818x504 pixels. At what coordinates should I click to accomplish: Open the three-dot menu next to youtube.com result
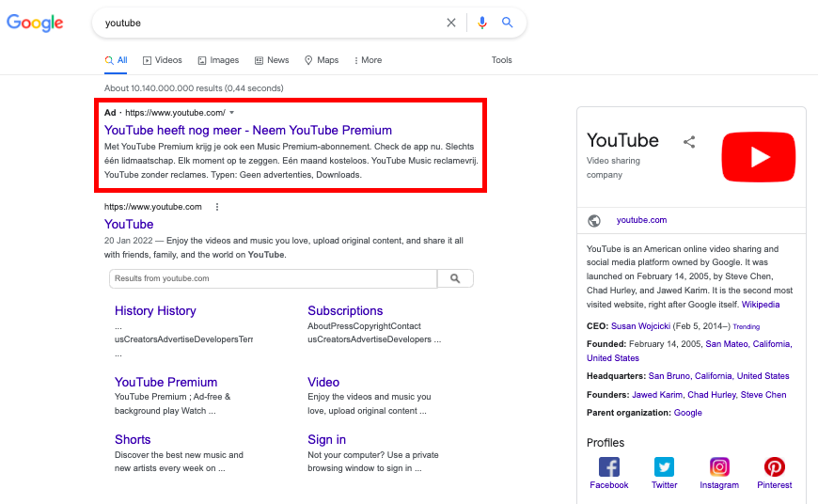coord(217,207)
